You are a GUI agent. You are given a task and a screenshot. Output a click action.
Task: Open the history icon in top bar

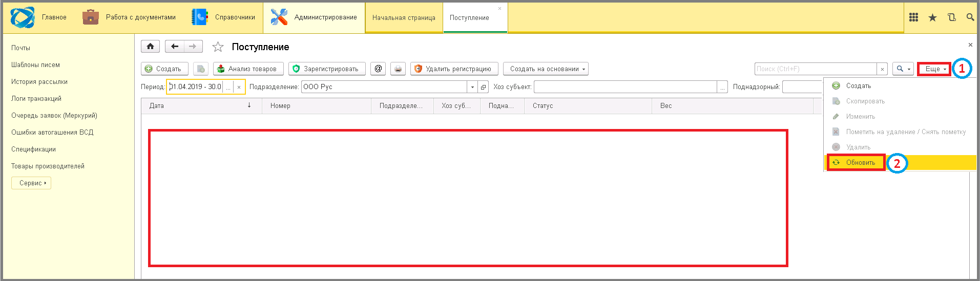click(x=951, y=17)
